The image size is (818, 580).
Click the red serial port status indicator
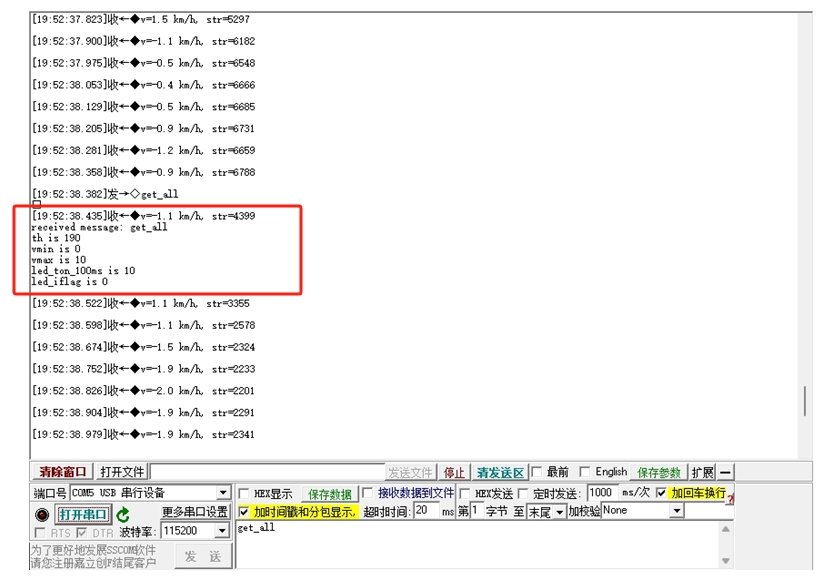tap(42, 514)
